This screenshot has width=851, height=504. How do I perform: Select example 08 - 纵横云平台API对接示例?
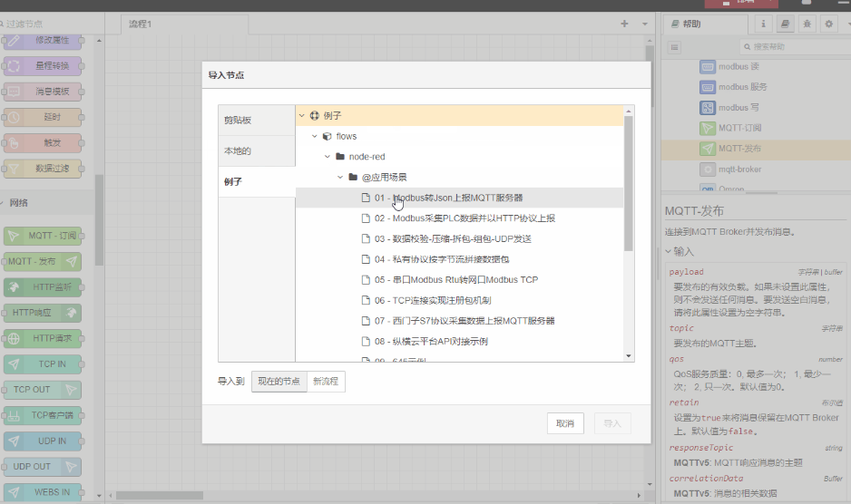pos(460,342)
